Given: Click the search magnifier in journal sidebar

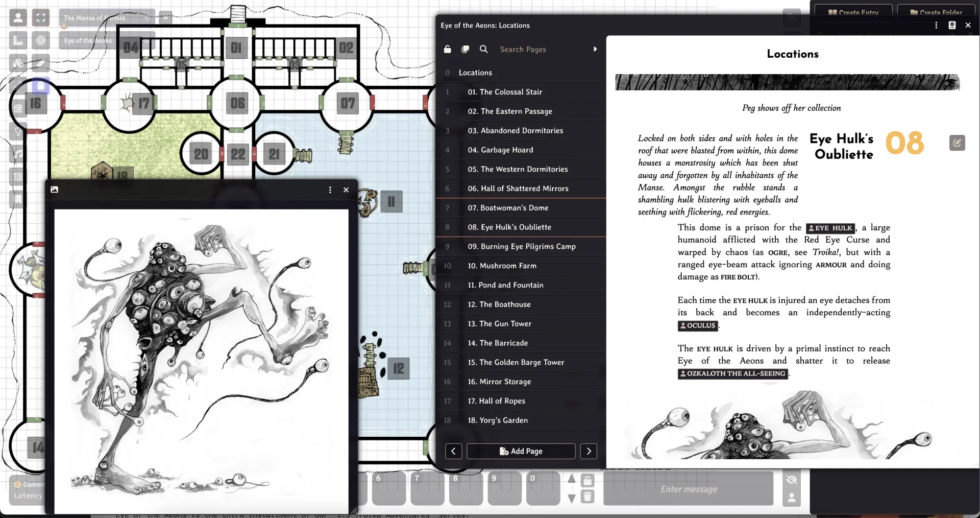Looking at the screenshot, I should click(483, 49).
